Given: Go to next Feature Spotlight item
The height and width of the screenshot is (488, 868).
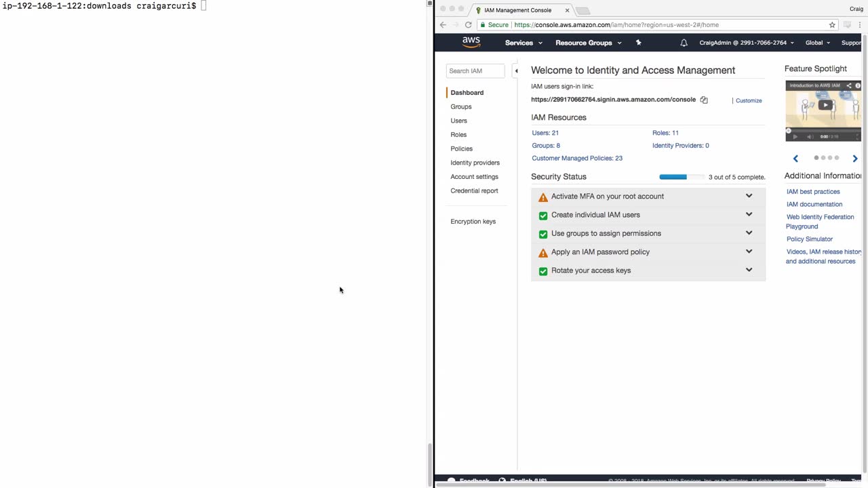Looking at the screenshot, I should pyautogui.click(x=855, y=159).
